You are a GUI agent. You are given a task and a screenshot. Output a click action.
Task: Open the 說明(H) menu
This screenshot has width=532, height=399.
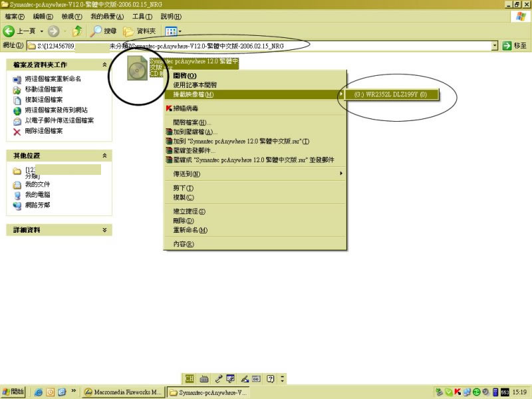(x=171, y=16)
